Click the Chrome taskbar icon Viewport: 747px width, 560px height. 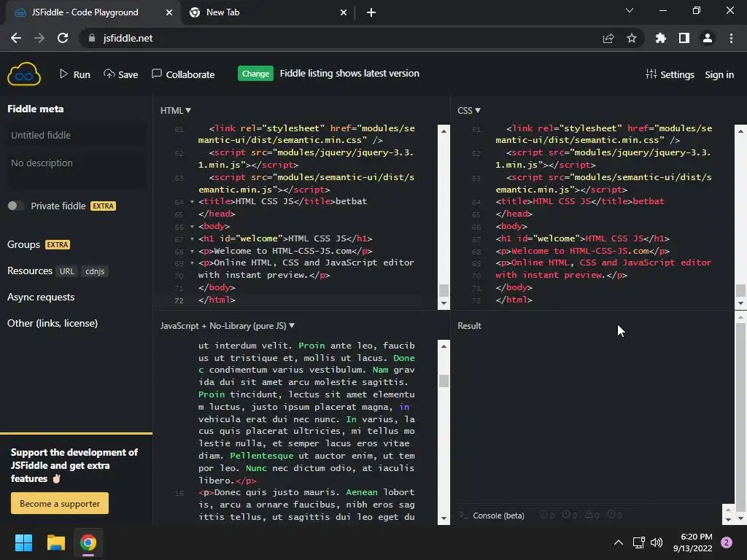88,542
